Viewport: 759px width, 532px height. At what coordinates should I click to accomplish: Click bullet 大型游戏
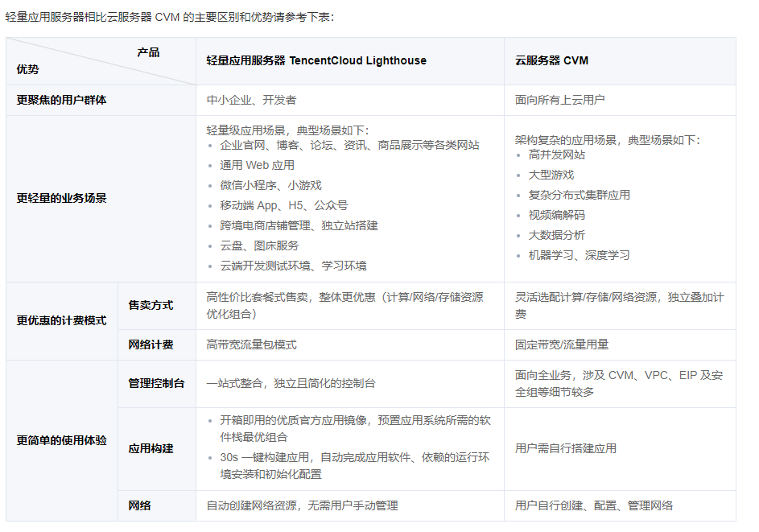551,175
